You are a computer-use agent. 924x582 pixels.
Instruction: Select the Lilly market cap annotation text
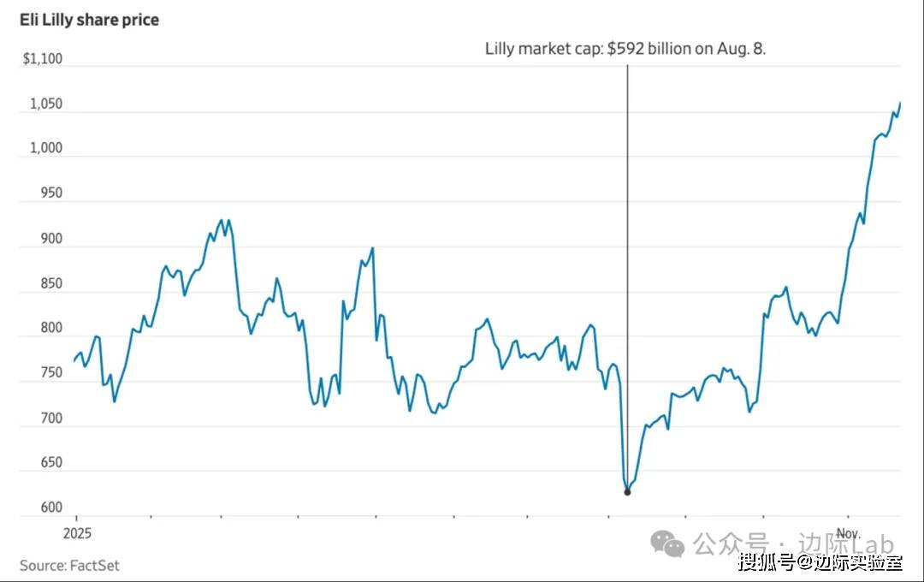coord(625,49)
